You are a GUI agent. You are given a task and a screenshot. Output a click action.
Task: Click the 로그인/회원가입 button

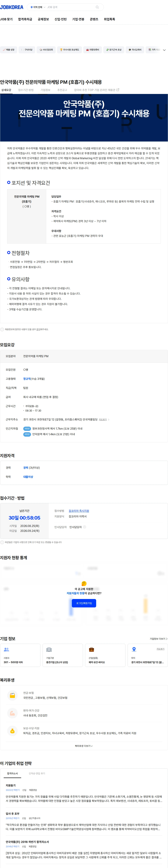[84, 603]
